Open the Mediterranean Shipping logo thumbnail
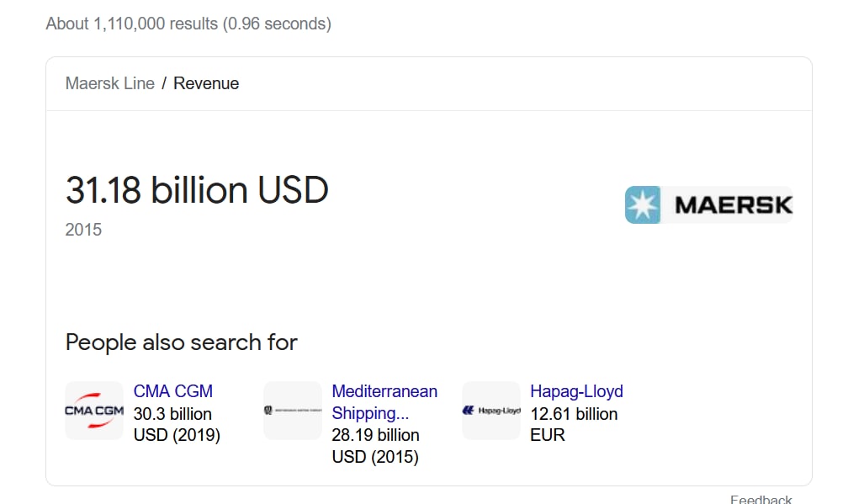864x504 pixels. (293, 411)
